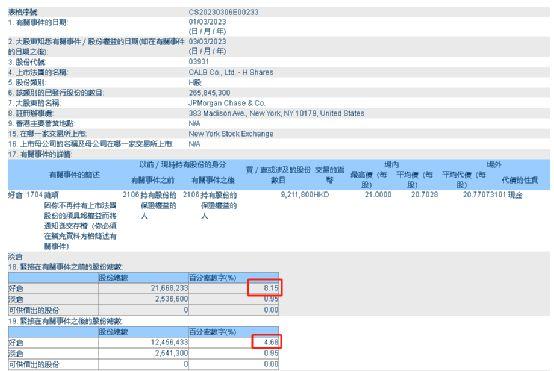The width and height of the screenshot is (554, 371).
Task: Click the highest price 21.0000 cell
Action: (378, 194)
